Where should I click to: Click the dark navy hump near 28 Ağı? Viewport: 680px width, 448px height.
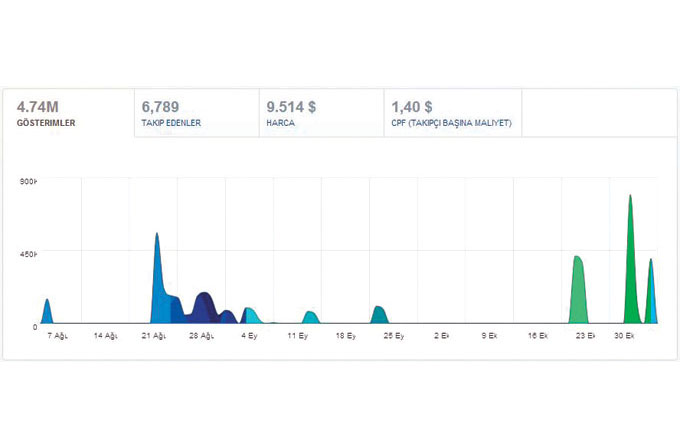[x=203, y=308]
